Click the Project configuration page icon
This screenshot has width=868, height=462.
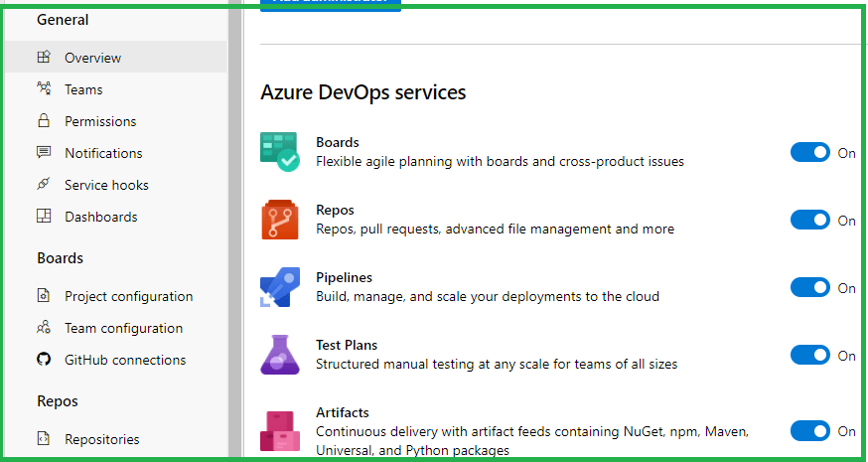(x=44, y=295)
